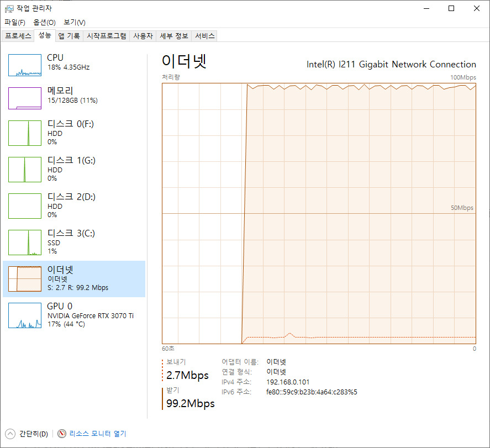Click the Task Manager title bar icon

(x=9, y=8)
